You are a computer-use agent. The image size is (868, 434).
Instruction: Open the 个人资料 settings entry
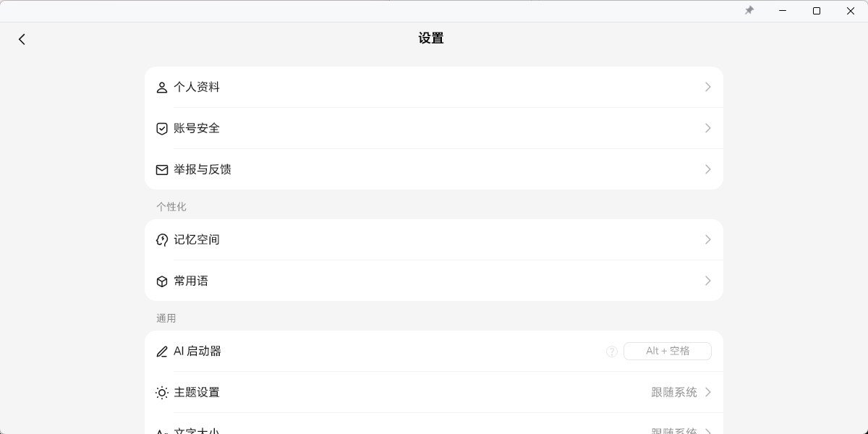click(x=434, y=87)
